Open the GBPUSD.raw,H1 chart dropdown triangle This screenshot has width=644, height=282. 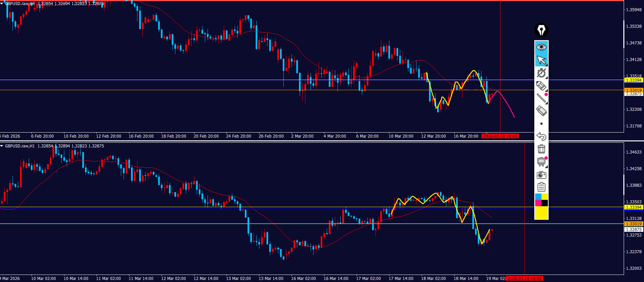click(x=2, y=146)
